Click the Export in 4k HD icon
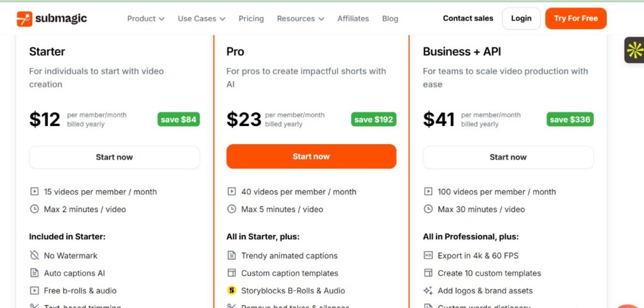This screenshot has height=308, width=644. click(428, 256)
